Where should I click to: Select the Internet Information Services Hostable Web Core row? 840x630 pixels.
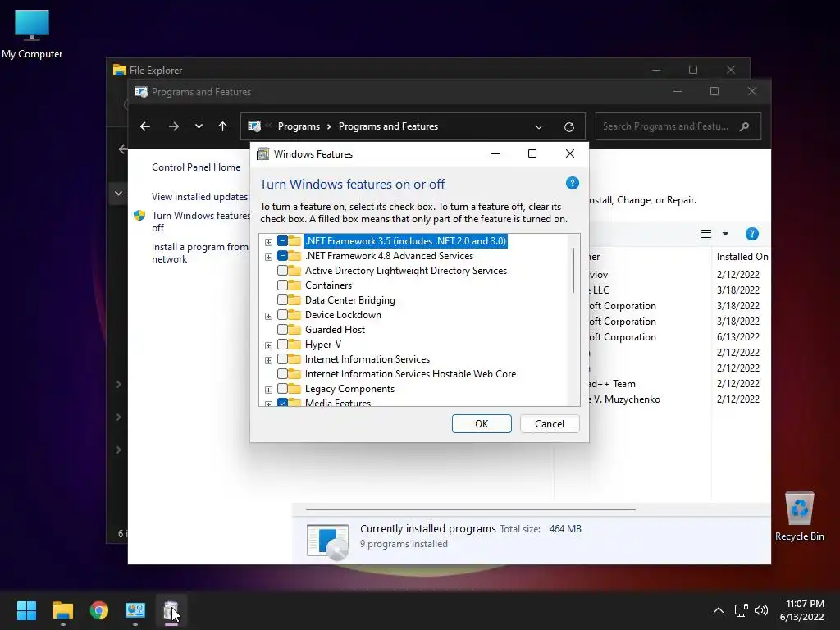coord(410,374)
